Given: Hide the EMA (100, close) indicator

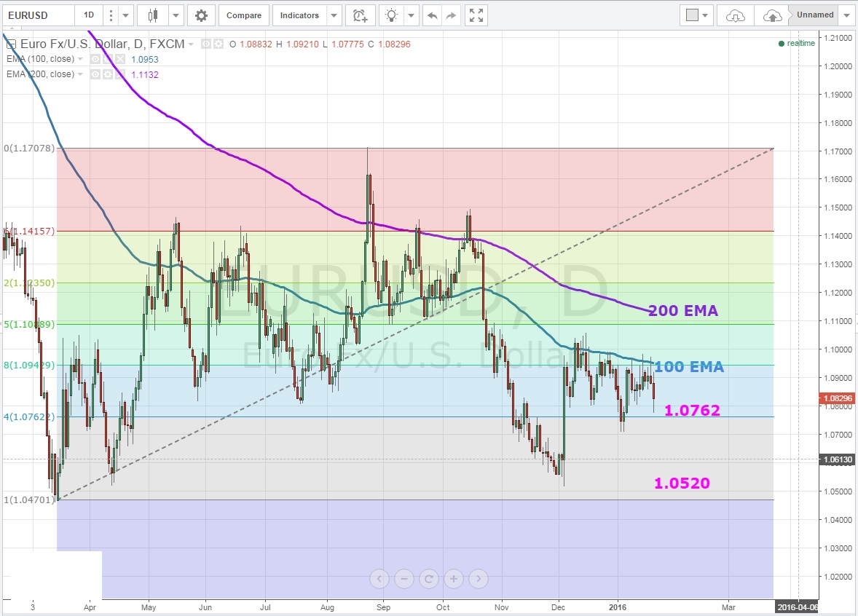Looking at the screenshot, I should 95,59.
